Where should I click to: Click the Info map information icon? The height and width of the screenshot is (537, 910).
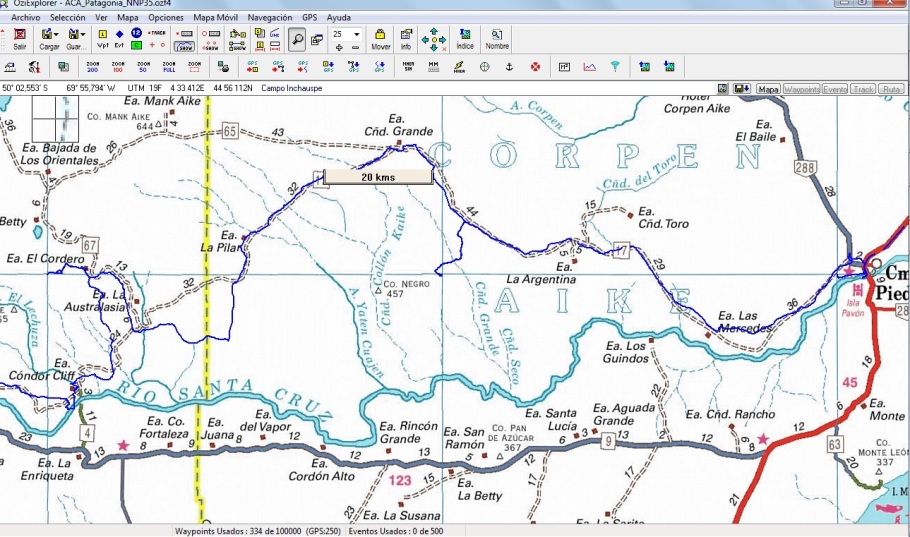[x=406, y=39]
